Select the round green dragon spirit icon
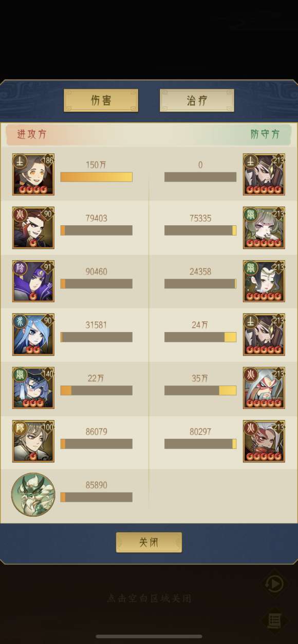Viewport: 298px width, 644px height. point(33,495)
